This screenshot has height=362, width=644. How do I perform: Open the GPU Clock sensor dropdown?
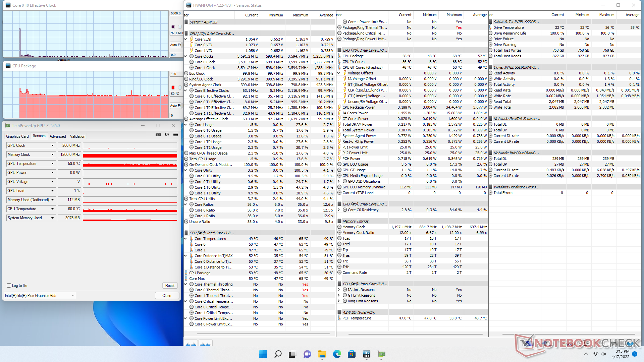[52, 145]
